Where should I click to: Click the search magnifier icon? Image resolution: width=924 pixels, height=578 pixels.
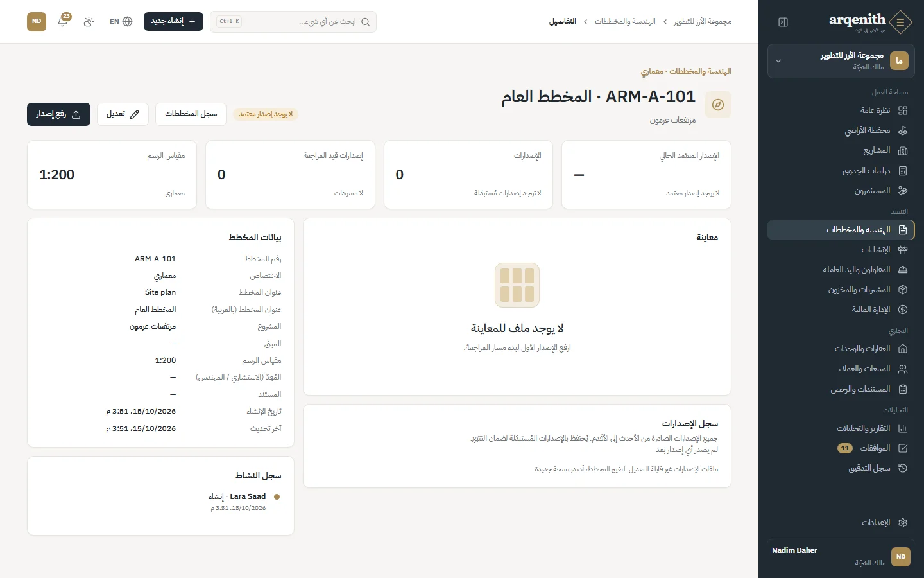pyautogui.click(x=365, y=22)
